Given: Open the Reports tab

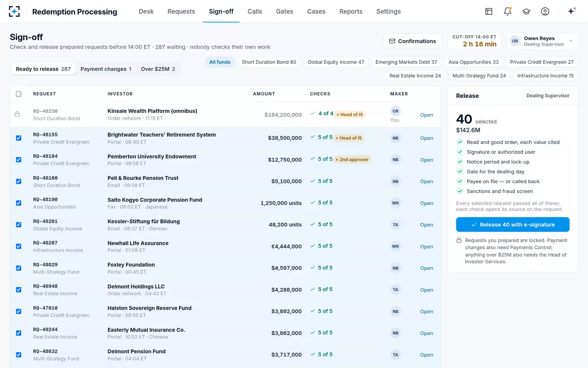Looking at the screenshot, I should (x=351, y=11).
